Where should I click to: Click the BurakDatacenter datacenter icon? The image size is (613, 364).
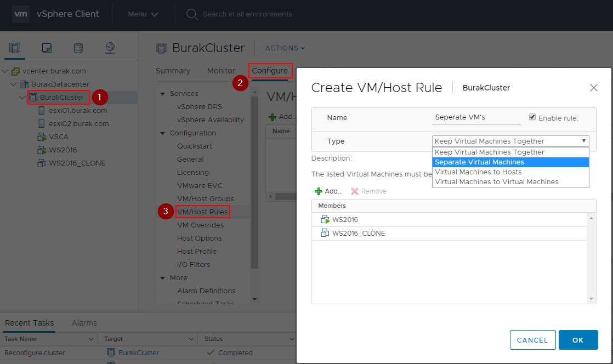tap(24, 84)
